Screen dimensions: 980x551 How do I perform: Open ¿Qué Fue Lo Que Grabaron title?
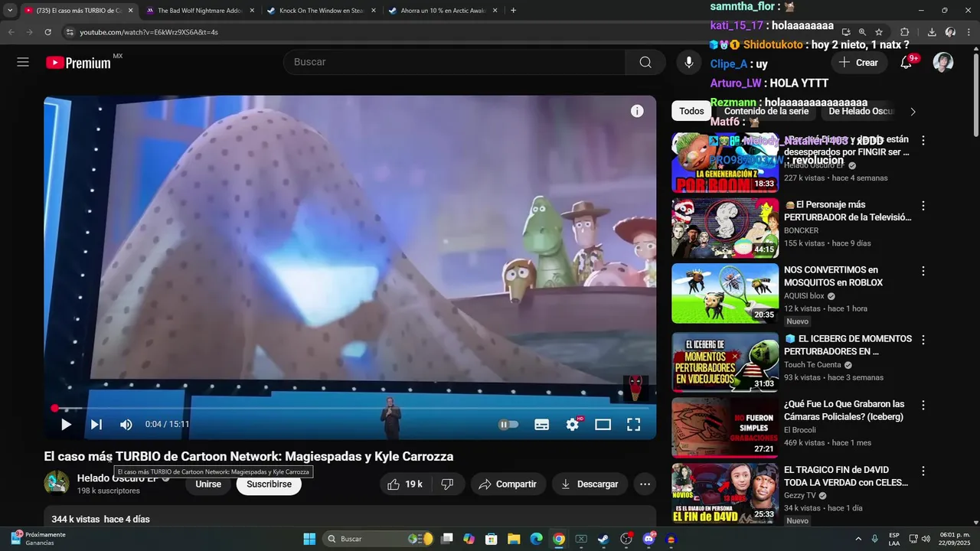[x=844, y=410]
